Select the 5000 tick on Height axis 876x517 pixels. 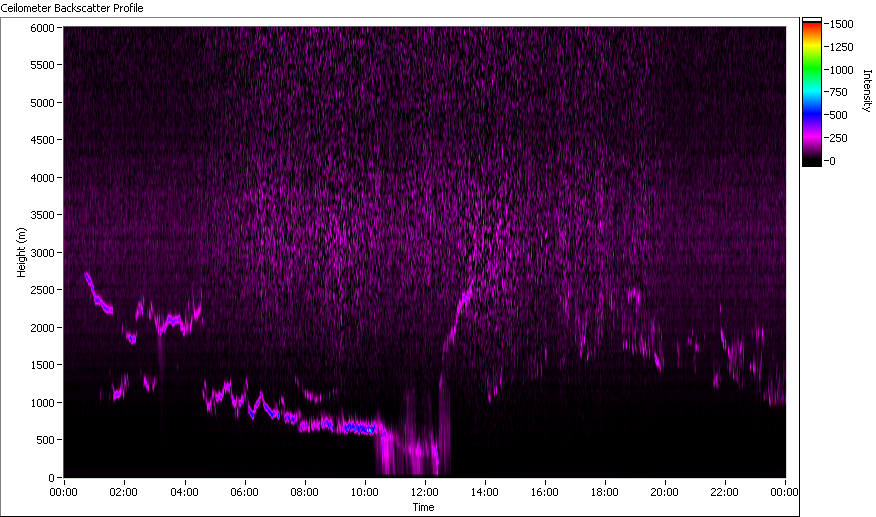point(42,103)
